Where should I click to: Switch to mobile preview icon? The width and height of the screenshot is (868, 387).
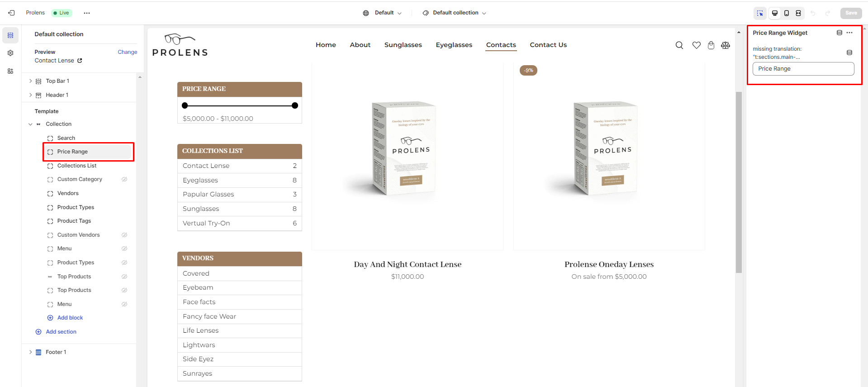click(x=787, y=13)
